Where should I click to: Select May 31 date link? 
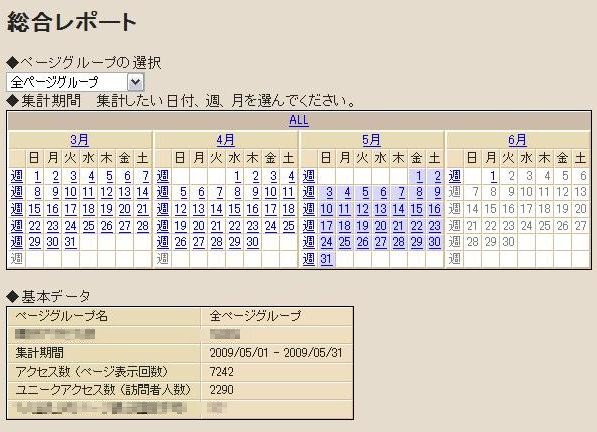[326, 259]
